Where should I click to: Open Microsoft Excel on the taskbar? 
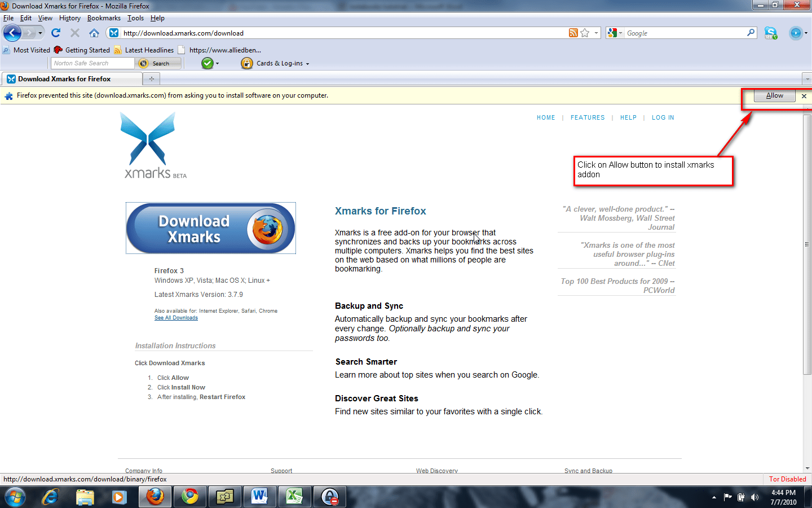(x=294, y=497)
